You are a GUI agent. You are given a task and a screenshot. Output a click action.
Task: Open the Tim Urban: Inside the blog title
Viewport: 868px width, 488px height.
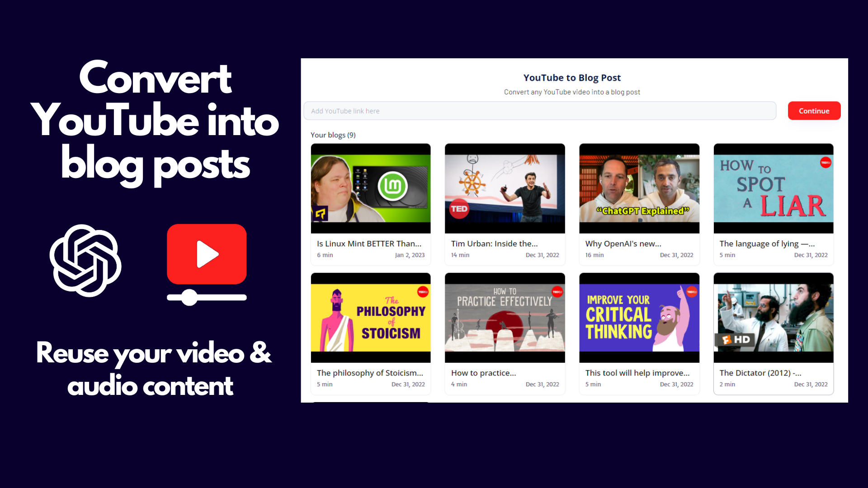[x=494, y=244]
